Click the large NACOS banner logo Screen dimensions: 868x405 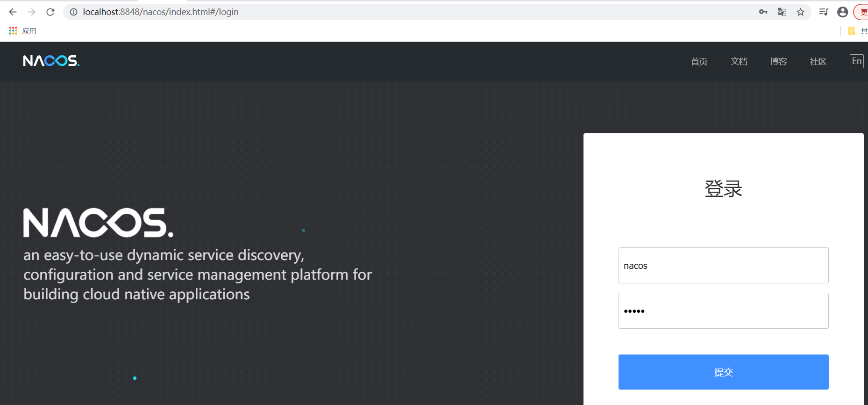pyautogui.click(x=99, y=223)
